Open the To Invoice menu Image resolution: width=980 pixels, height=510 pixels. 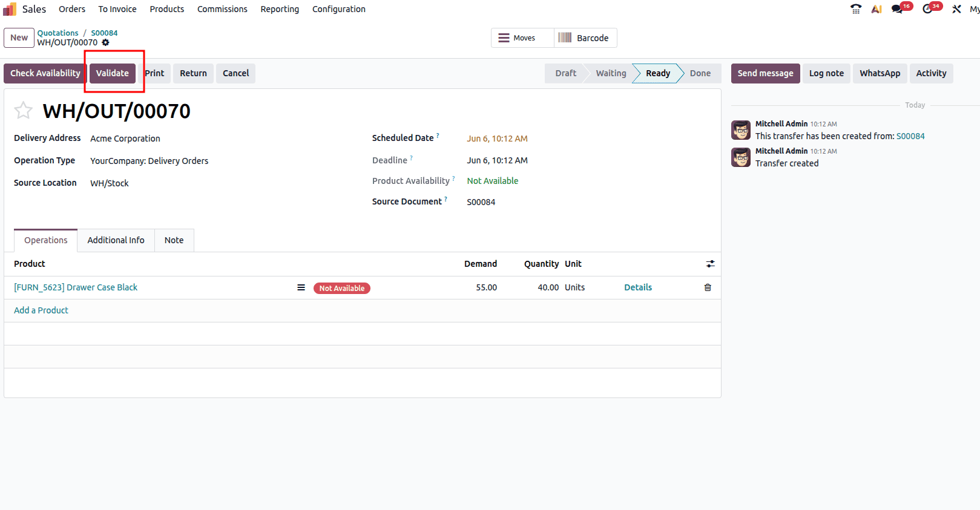[117, 9]
